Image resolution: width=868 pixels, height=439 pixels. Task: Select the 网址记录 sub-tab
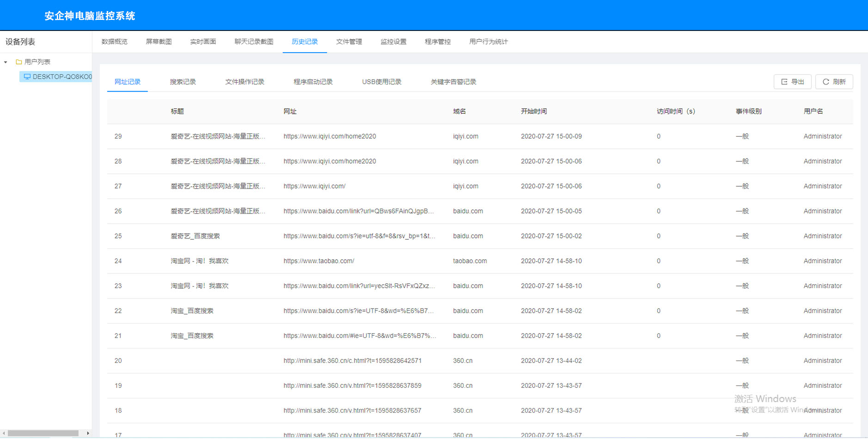pyautogui.click(x=128, y=82)
